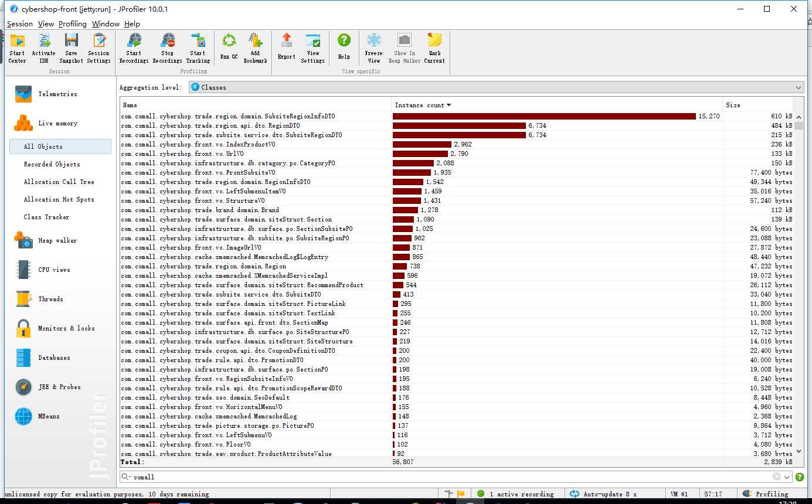Open the Window menu
The width and height of the screenshot is (812, 504).
106,24
